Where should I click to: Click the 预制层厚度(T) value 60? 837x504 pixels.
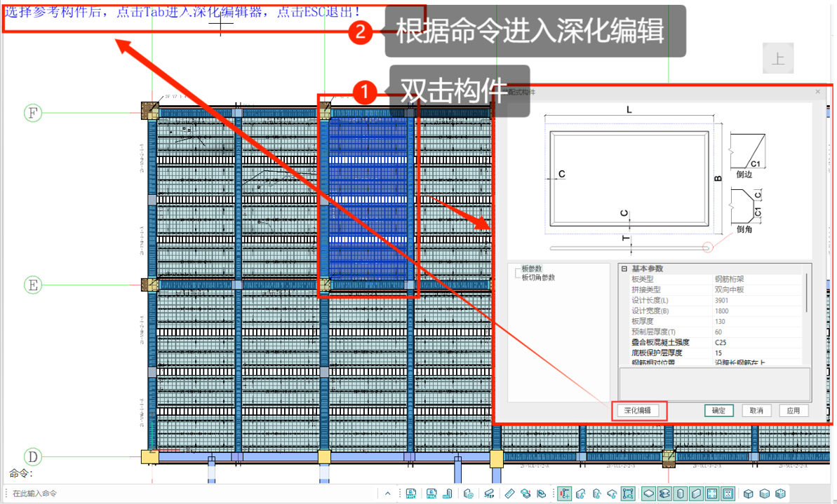[x=757, y=332]
